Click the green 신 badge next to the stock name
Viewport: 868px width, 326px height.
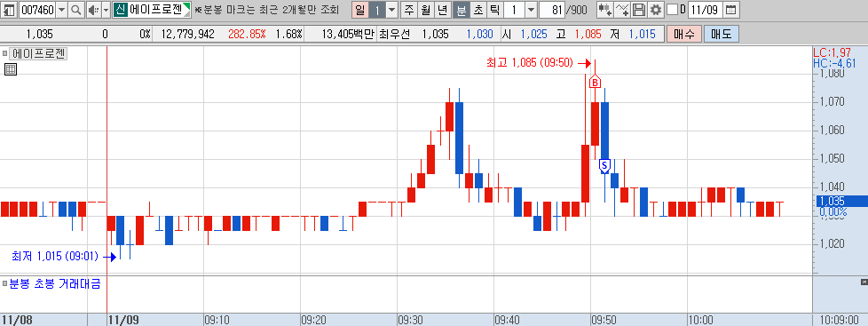click(x=120, y=10)
